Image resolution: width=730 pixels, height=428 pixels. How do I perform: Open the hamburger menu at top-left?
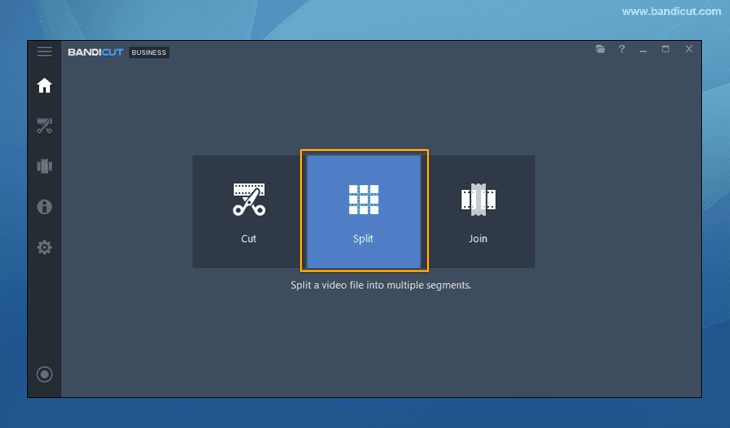pos(45,52)
